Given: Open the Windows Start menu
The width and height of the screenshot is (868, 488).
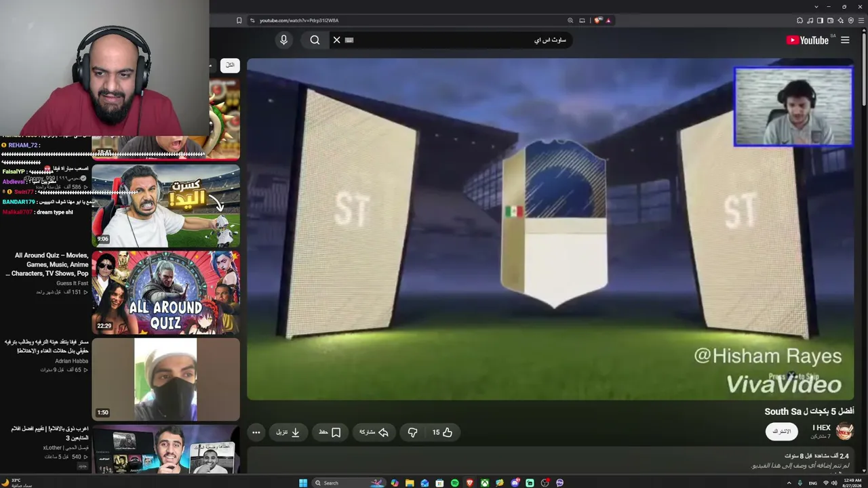Looking at the screenshot, I should click(303, 483).
